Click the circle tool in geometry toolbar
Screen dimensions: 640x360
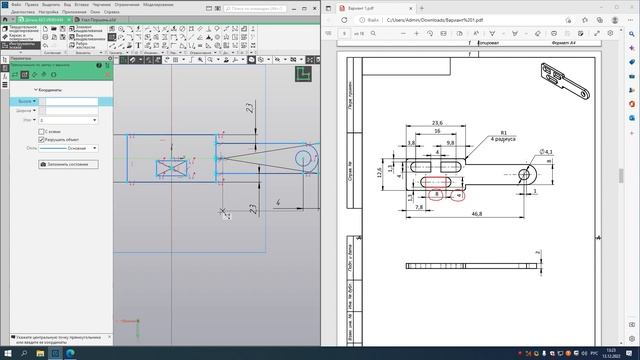pyautogui.click(x=121, y=29)
